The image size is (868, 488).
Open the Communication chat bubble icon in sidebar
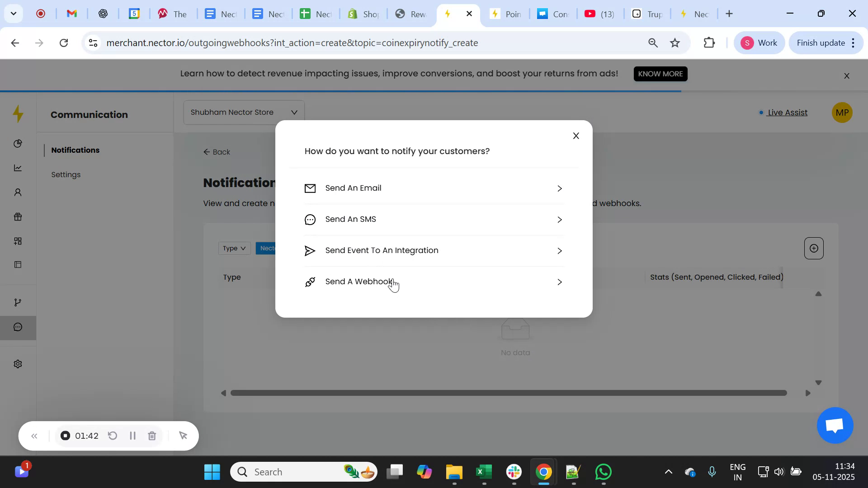pos(18,327)
